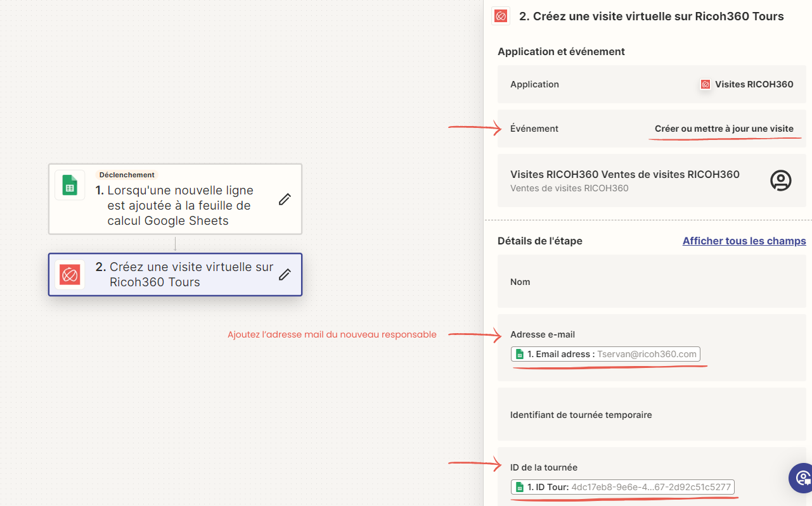Click the Sheets icon in Email adress pill

(519, 354)
